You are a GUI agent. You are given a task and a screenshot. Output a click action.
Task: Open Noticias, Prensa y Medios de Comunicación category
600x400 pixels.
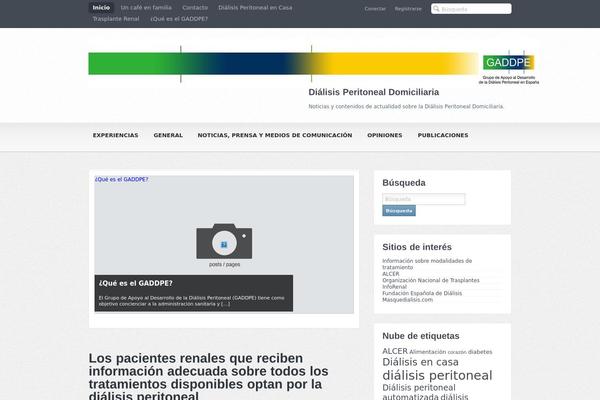point(275,135)
